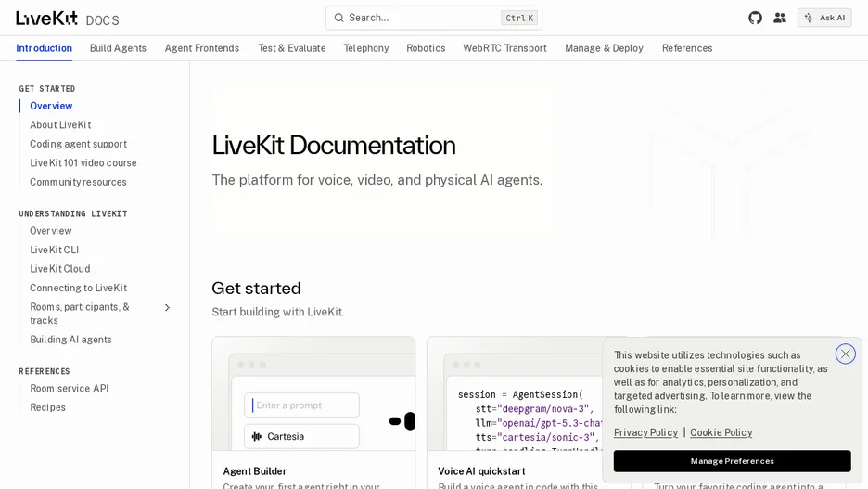Open Room service API reference
This screenshot has height=489, width=868.
click(x=70, y=388)
